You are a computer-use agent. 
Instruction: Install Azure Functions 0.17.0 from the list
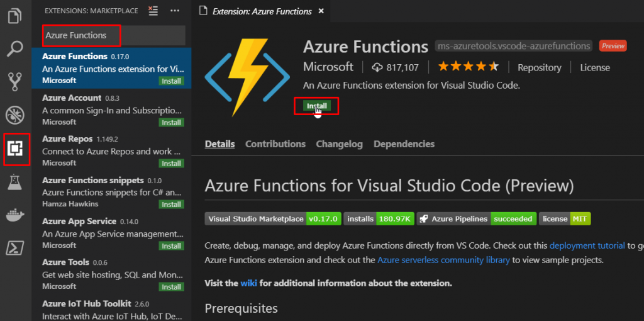[171, 81]
